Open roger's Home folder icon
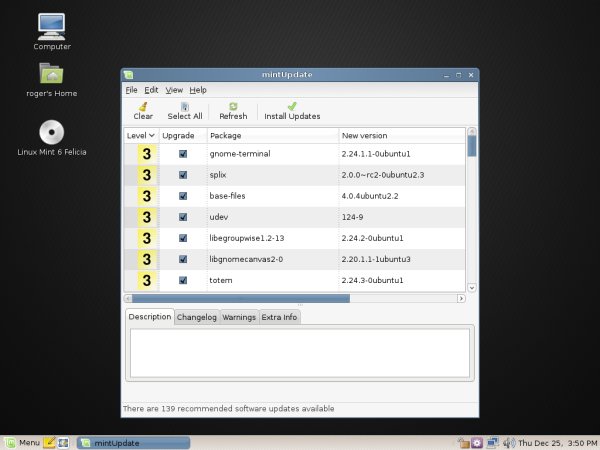The height and width of the screenshot is (450, 600). pos(52,73)
